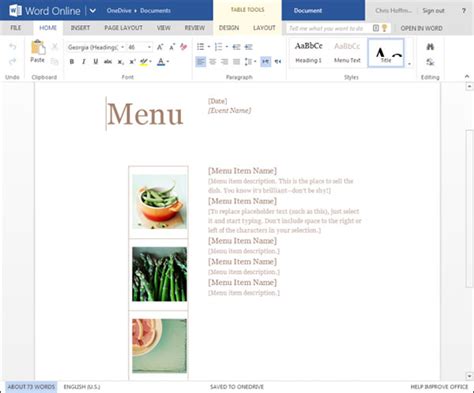Collapse the ribbon with the caret
The width and height of the screenshot is (474, 393).
tap(467, 76)
